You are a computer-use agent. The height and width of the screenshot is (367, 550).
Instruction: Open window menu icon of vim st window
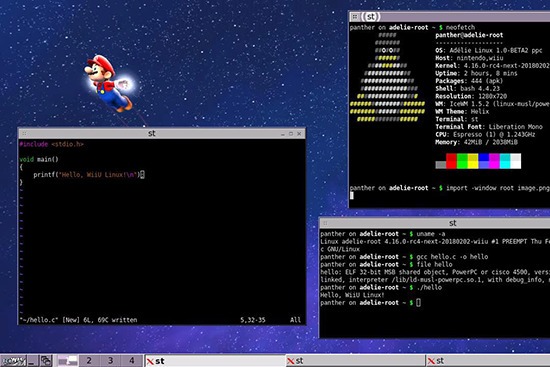pos(24,133)
